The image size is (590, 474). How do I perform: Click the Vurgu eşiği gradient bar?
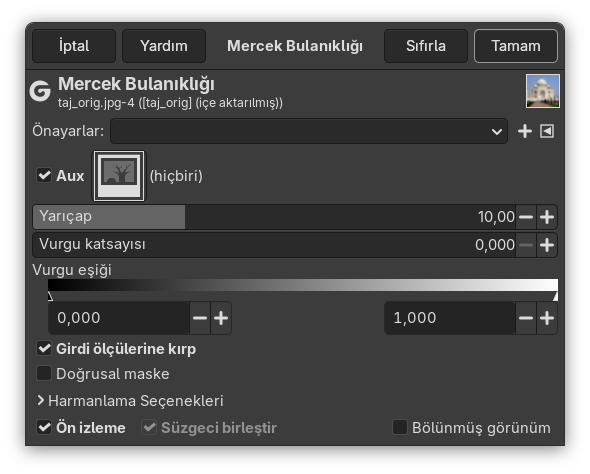pos(303,285)
